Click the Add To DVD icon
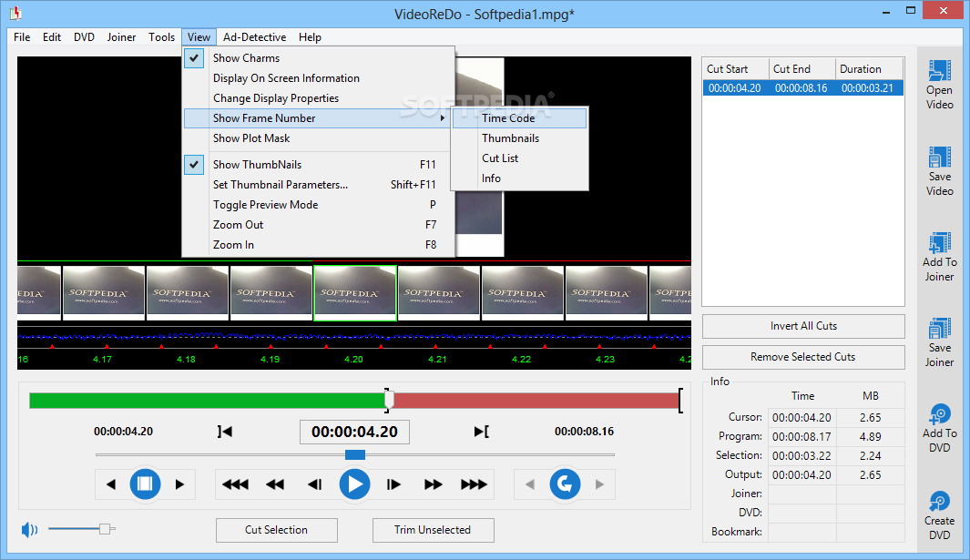The width and height of the screenshot is (970, 560). pos(939,414)
